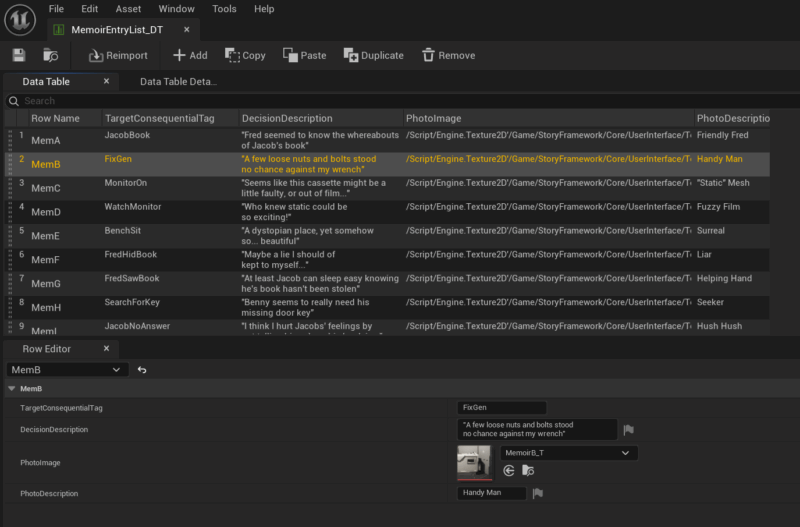
Task: Browse to MemoirB_T in Content Browser icon
Action: click(528, 470)
